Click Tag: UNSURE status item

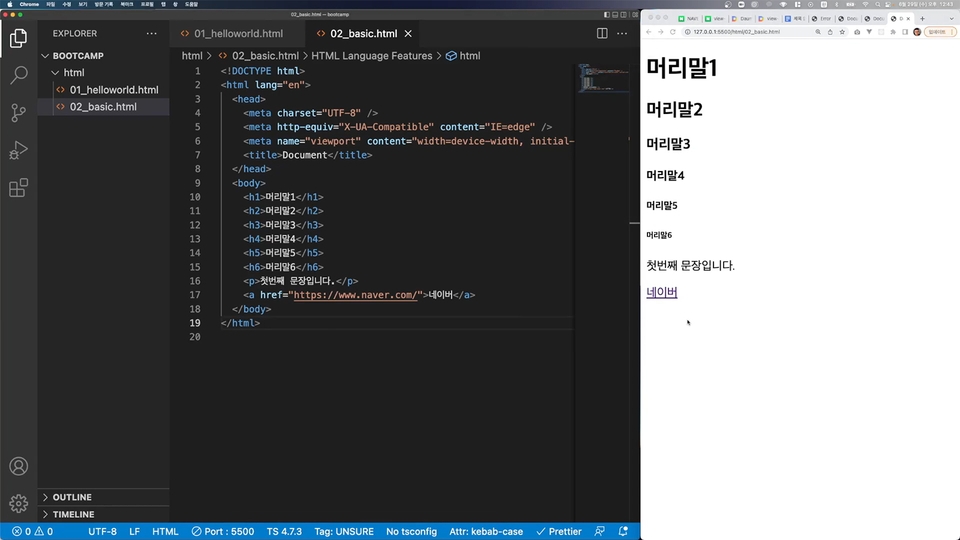344,531
